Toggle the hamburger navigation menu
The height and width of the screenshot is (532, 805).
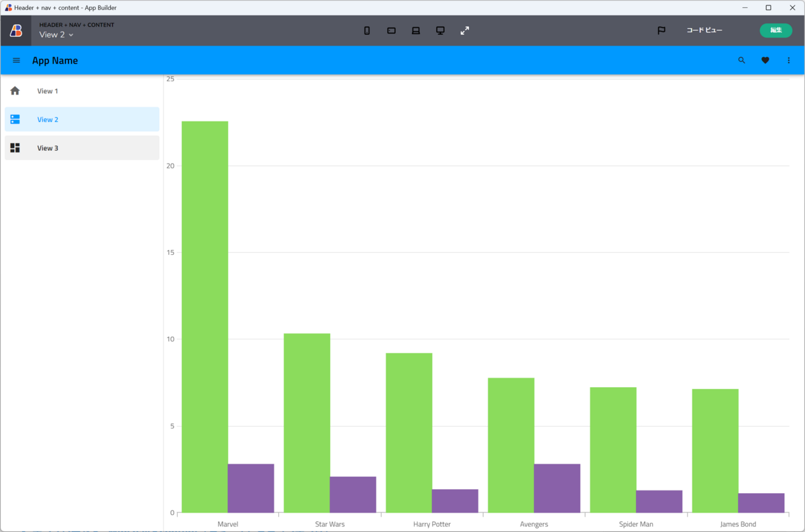click(17, 60)
